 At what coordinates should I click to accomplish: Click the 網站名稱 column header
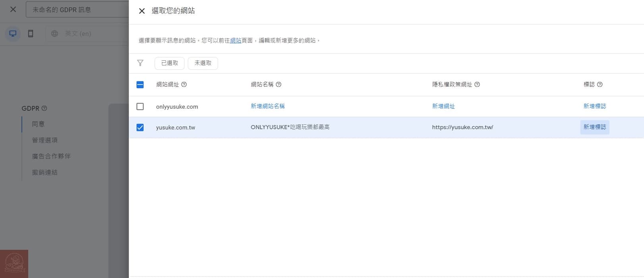pyautogui.click(x=262, y=85)
